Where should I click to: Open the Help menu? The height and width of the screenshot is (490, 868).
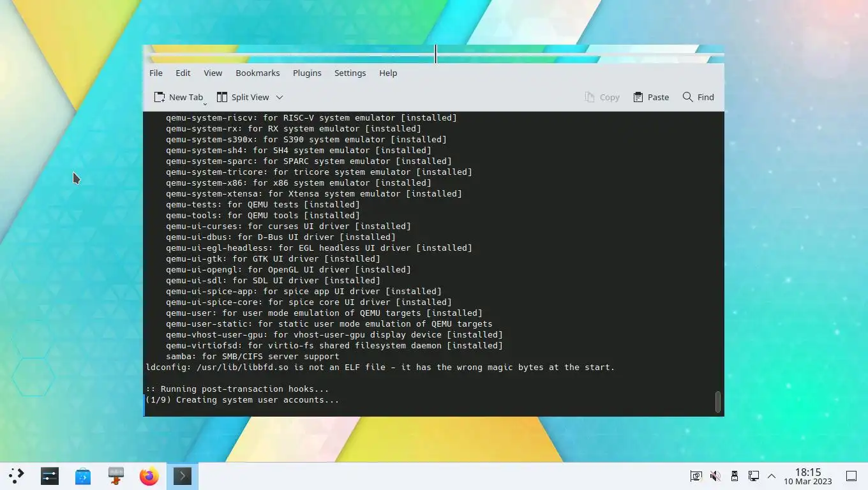point(388,73)
